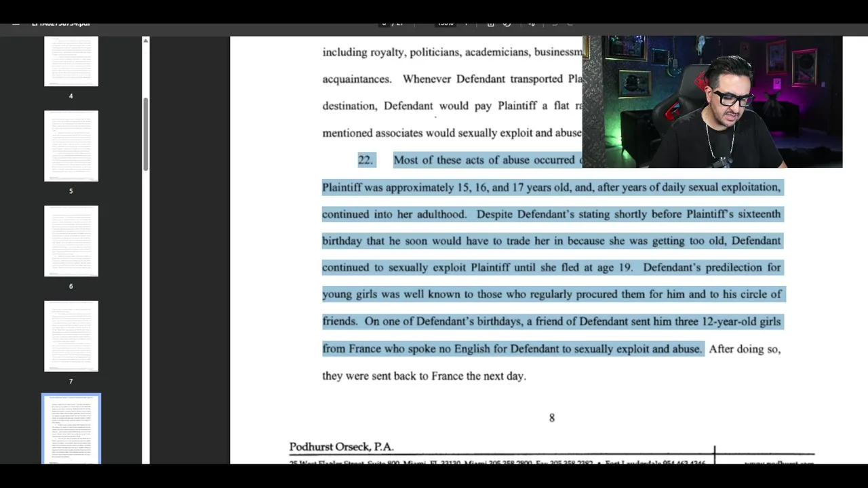The height and width of the screenshot is (488, 868).
Task: Click page label "7" under thumbnail
Action: coord(71,382)
